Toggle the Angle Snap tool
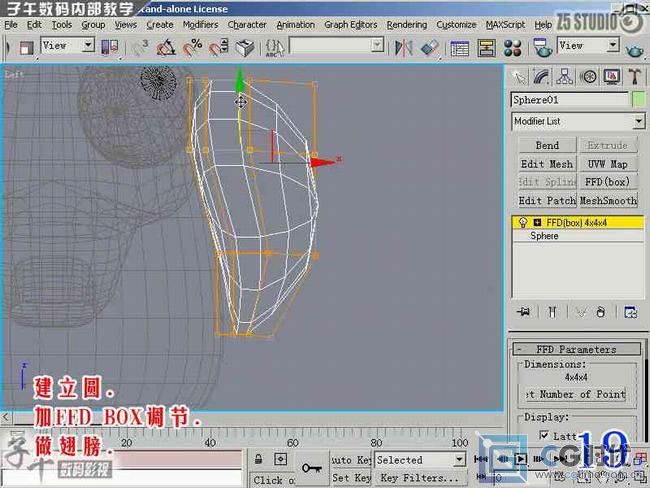650x488 pixels. point(166,47)
